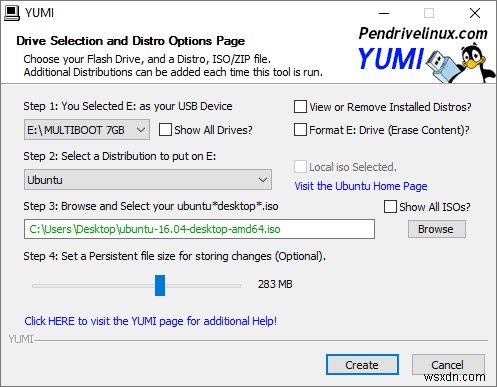Click the Step 2 Select a Distribution label
The height and width of the screenshot is (387, 497).
(119, 156)
